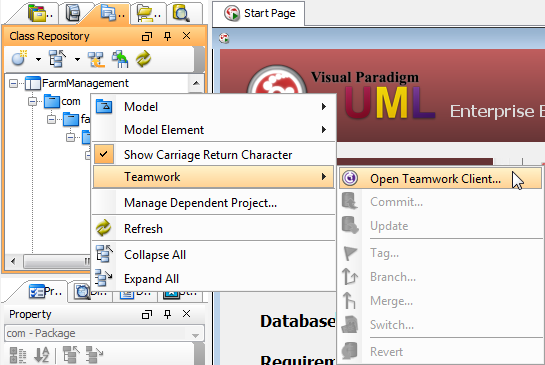Click the Branch... submenu item
Screen dimensions: 545x365
[440, 277]
